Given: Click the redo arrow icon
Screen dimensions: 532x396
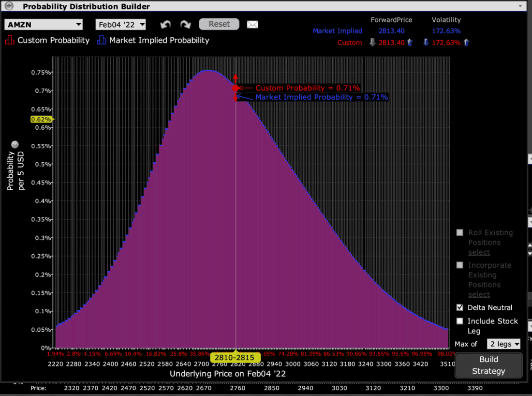Looking at the screenshot, I should [185, 25].
